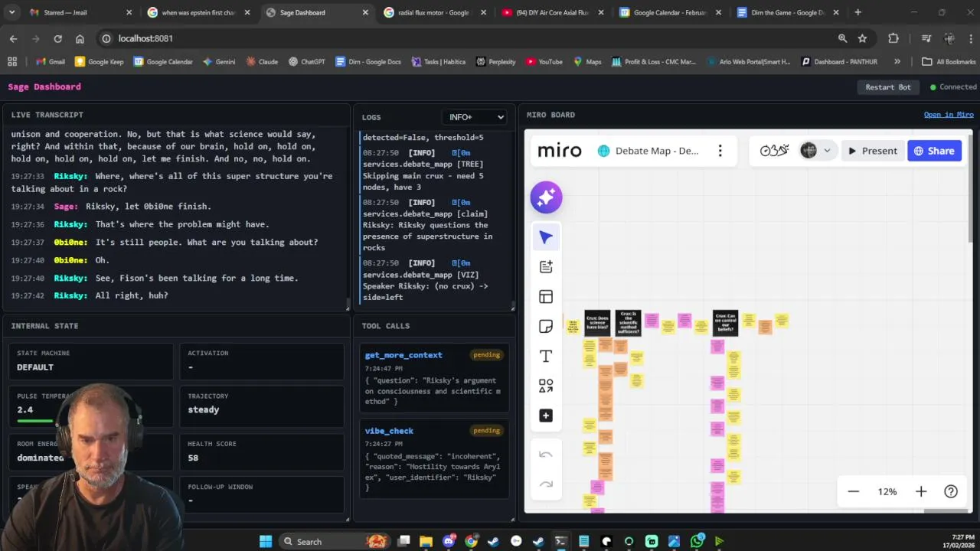Image resolution: width=980 pixels, height=551 pixels.
Task: Click the Miro collaboration tools icon
Action: tap(774, 151)
